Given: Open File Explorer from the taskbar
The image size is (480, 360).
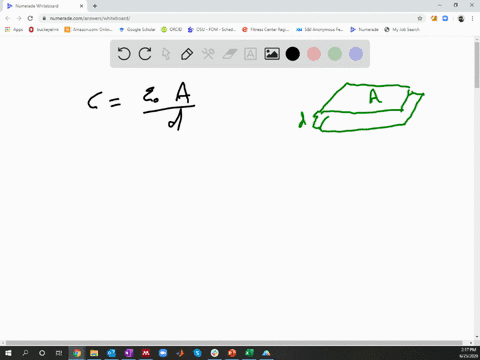Looking at the screenshot, I should click(94, 353).
